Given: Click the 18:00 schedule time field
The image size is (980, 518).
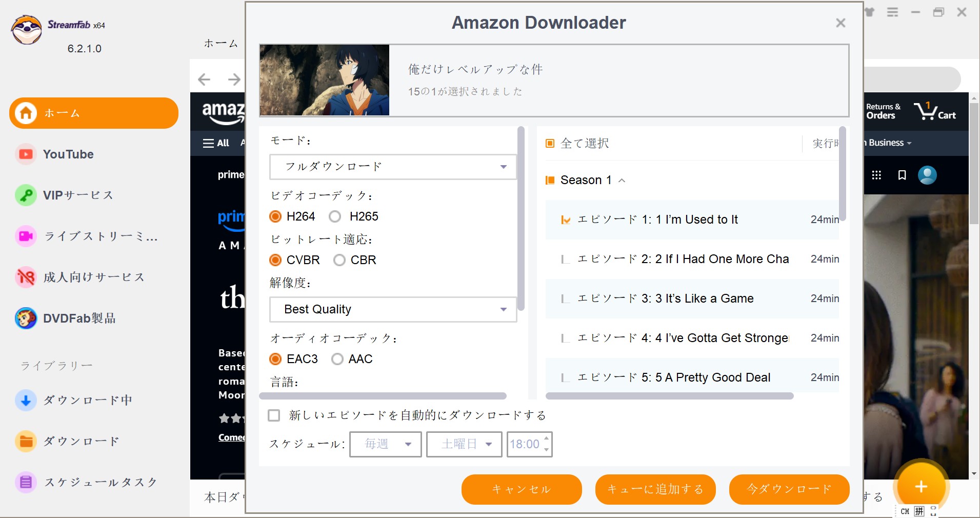Looking at the screenshot, I should pyautogui.click(x=525, y=444).
